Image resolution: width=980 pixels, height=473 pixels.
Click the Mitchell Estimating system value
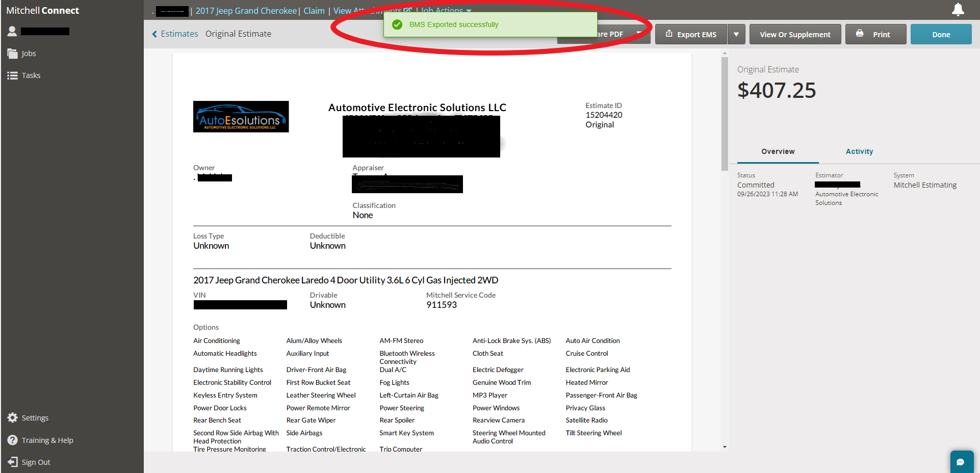(x=925, y=185)
